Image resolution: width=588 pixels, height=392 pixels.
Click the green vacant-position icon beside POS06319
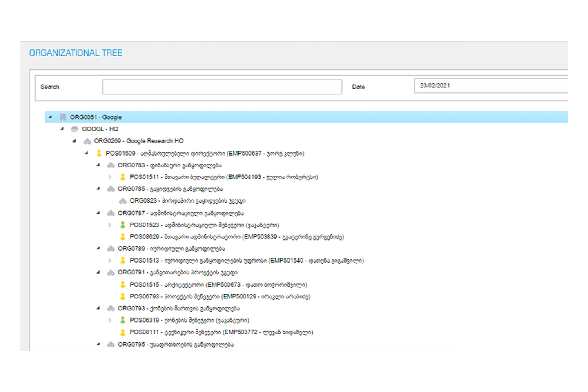click(122, 320)
